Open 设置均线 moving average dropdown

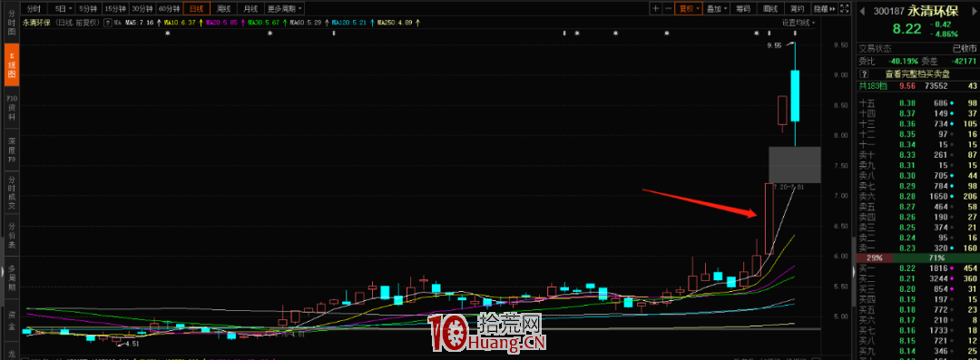coord(799,23)
